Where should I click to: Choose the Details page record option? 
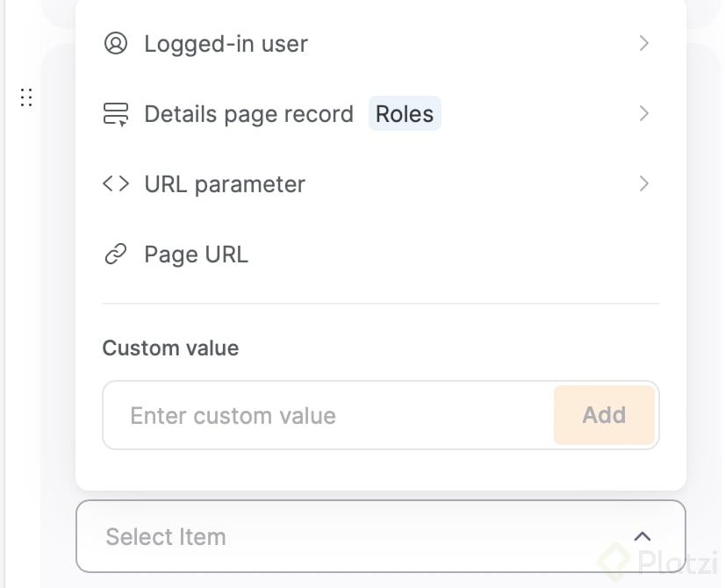point(248,114)
